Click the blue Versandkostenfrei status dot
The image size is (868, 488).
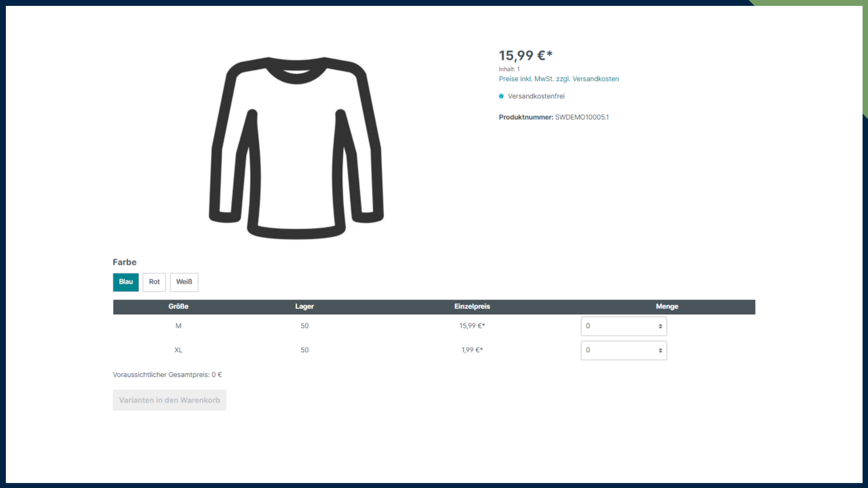pyautogui.click(x=501, y=96)
